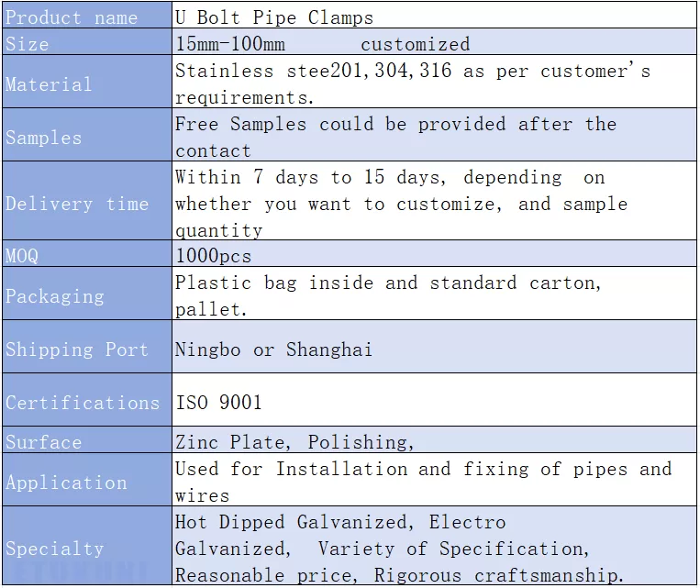700x588 pixels.
Task: Click the "Size" header cell
Action: click(x=86, y=43)
